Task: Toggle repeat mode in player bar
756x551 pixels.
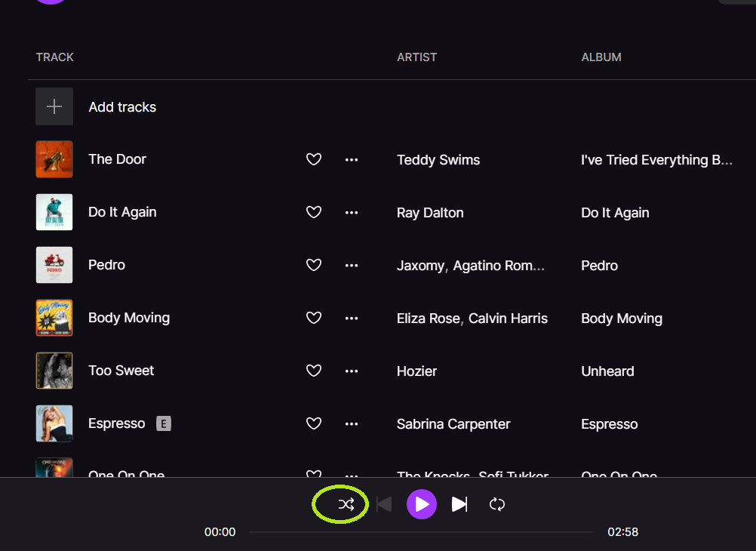Action: point(497,505)
